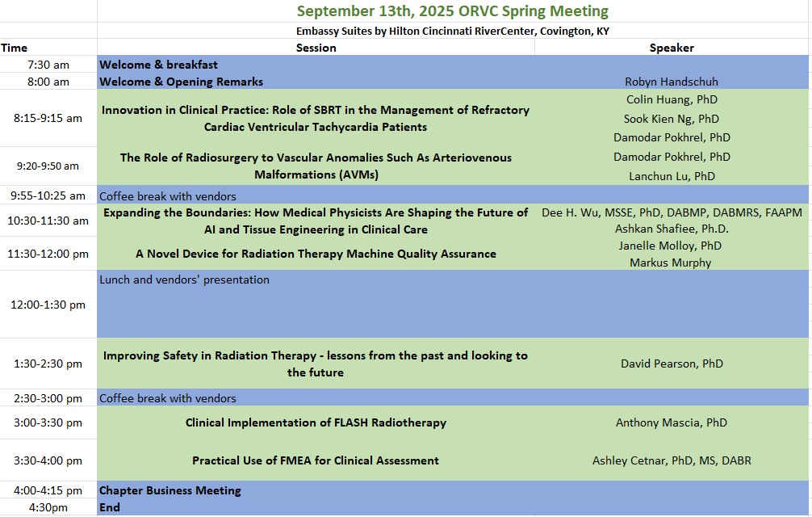Click speaker Dee H. Wu
The height and width of the screenshot is (517, 812).
coord(672,212)
